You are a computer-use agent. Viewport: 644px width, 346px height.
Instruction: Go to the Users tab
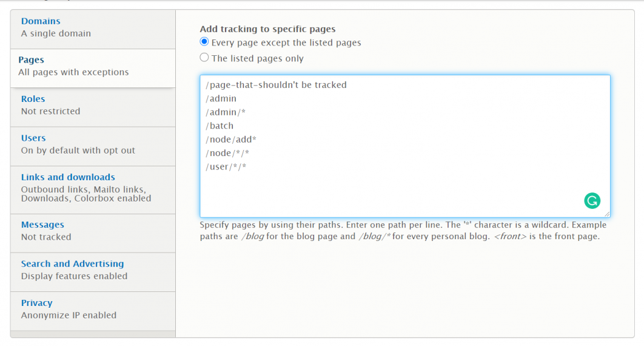(x=33, y=138)
